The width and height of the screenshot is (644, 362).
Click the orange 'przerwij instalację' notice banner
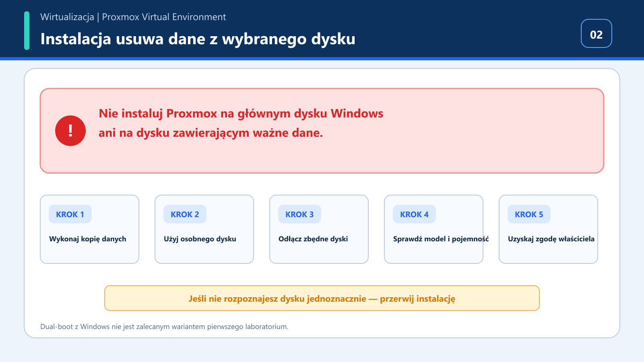click(322, 298)
